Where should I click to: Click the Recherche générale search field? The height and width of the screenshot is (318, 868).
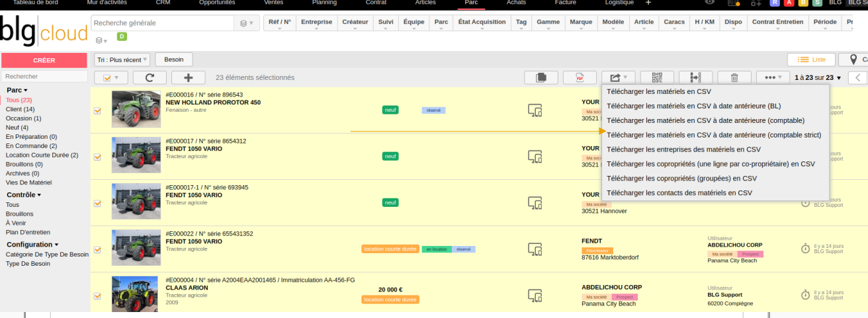tap(163, 23)
